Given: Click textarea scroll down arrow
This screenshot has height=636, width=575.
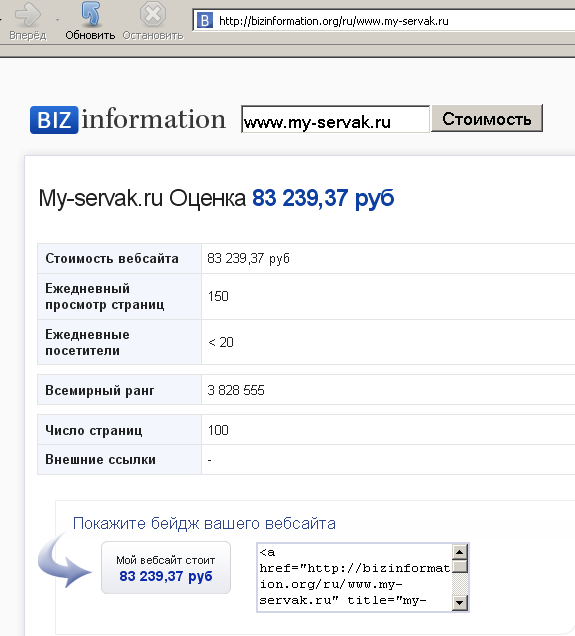Looking at the screenshot, I should click(459, 603).
